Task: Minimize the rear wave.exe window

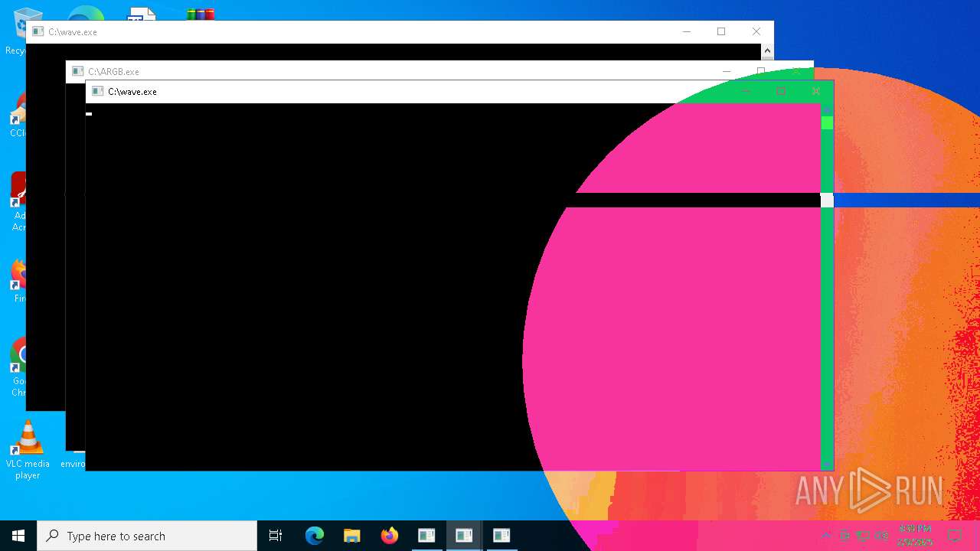Action: [686, 31]
